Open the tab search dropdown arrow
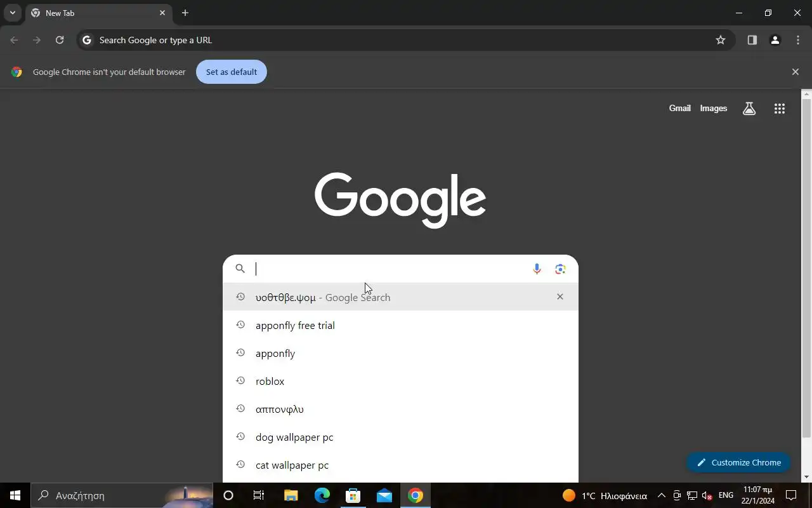Viewport: 812px width, 508px height. click(12, 13)
